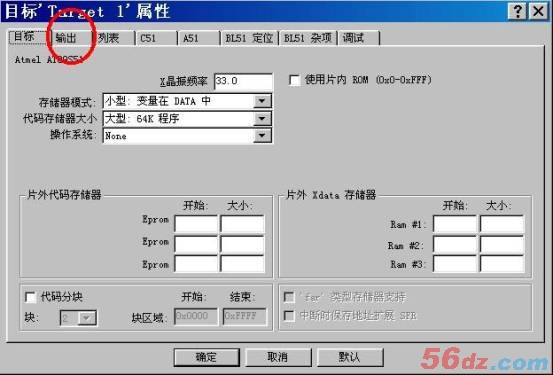Expand the 代码存储器大小 dropdown arrow
Viewport: 553px width, 375px height.
click(x=262, y=119)
